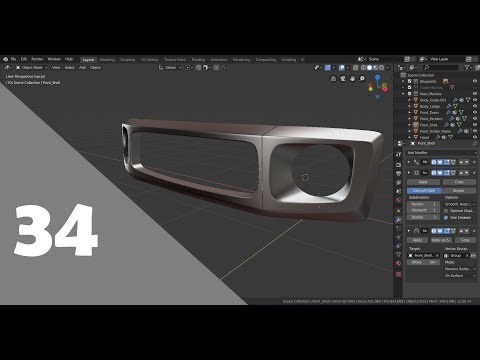Switch to the Modeling workspace tab
The image size is (480, 360).
point(107,60)
